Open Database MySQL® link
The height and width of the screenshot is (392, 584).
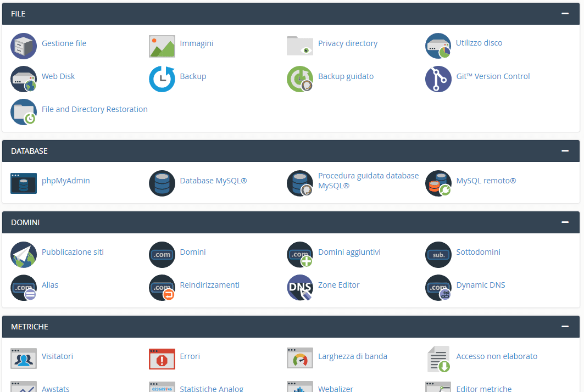213,181
